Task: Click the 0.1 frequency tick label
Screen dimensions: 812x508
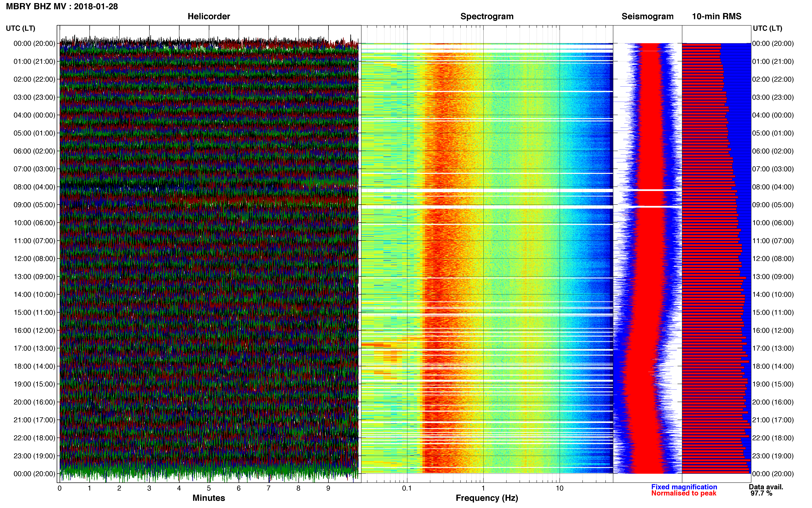Action: [x=407, y=488]
